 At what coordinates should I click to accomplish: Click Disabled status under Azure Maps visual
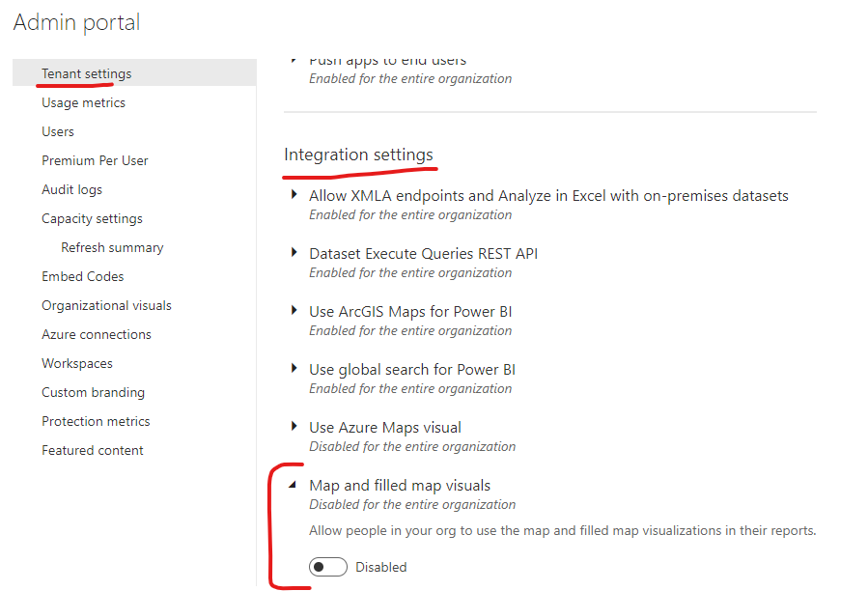pos(412,446)
